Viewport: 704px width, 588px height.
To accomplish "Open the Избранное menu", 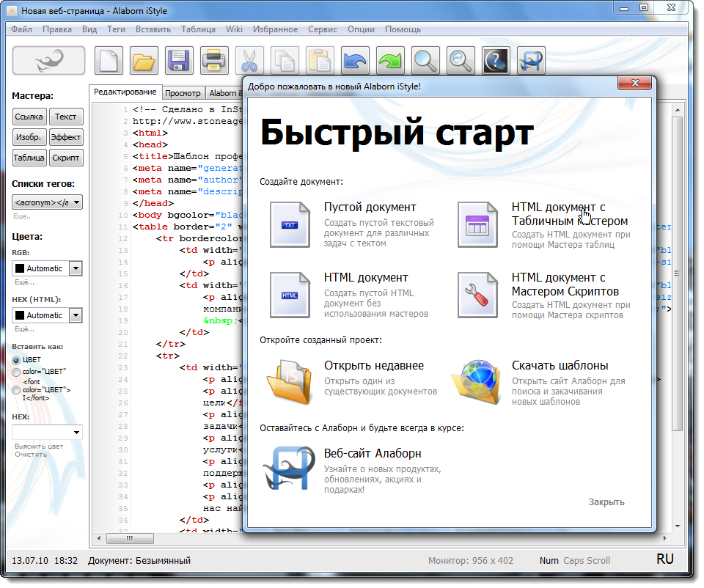I will tap(275, 29).
